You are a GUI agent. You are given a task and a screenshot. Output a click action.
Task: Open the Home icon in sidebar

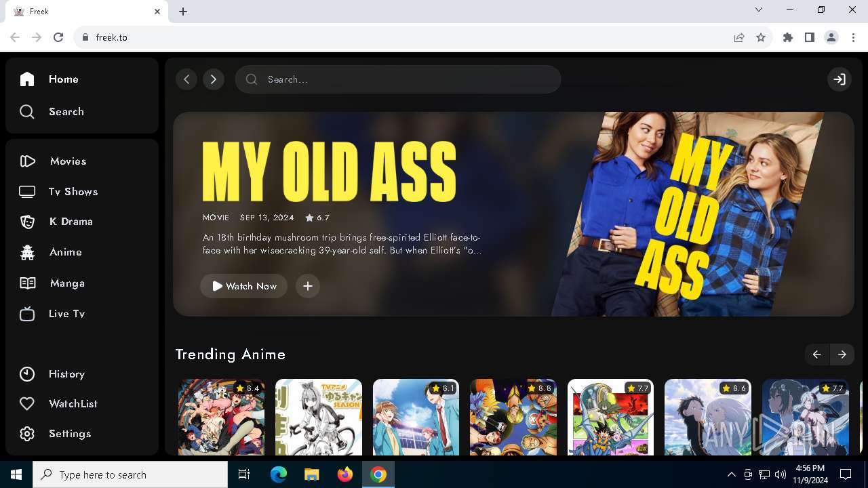27,79
